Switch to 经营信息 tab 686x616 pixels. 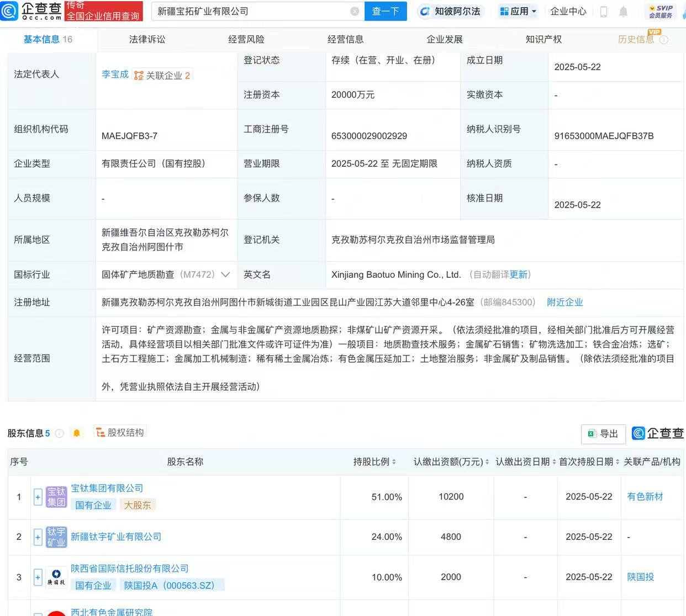(345, 39)
